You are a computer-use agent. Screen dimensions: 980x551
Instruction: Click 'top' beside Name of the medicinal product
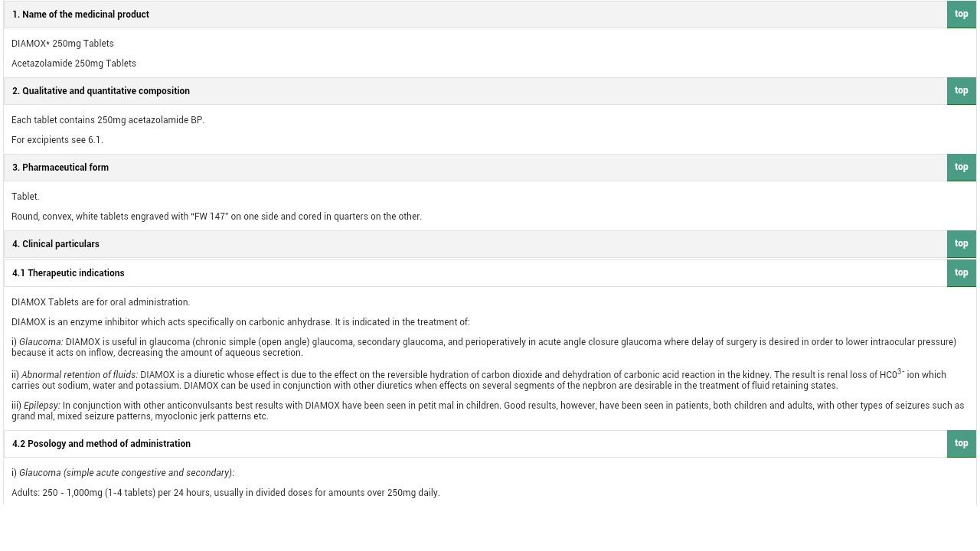(x=961, y=15)
